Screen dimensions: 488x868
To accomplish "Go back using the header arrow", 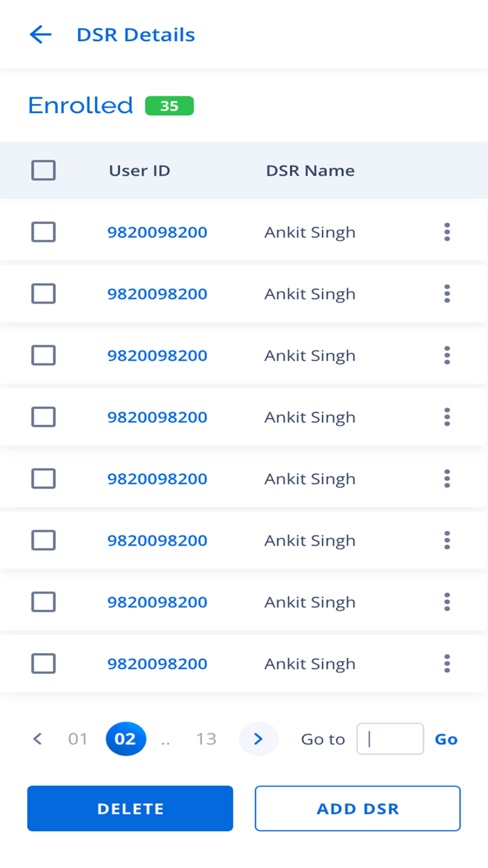I will click(x=40, y=34).
